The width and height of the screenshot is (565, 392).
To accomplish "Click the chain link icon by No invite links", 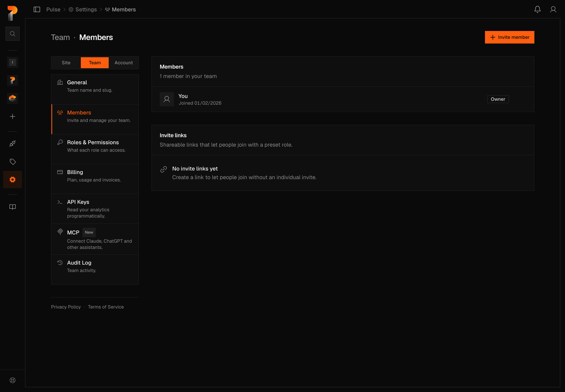I will coord(163,169).
